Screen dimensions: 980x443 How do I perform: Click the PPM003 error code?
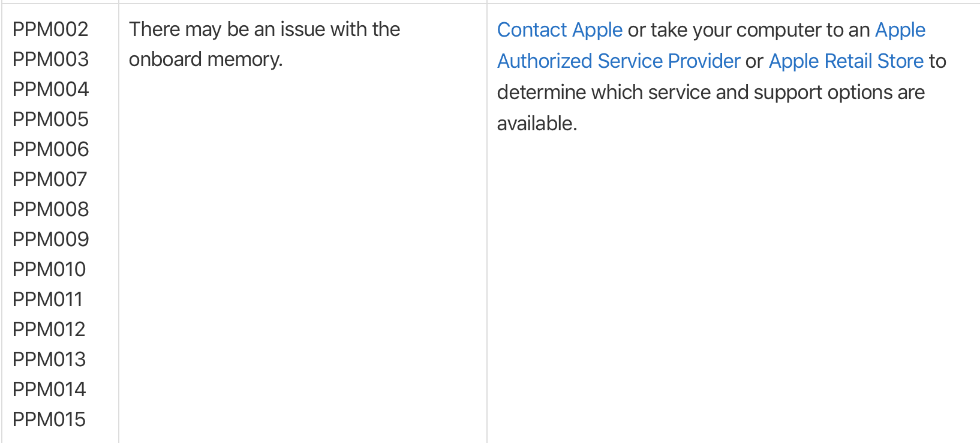50,59
